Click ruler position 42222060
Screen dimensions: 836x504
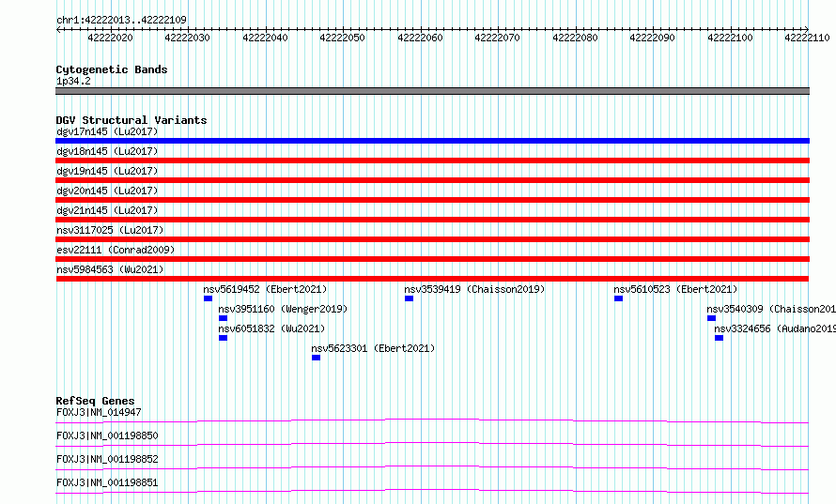pos(420,38)
